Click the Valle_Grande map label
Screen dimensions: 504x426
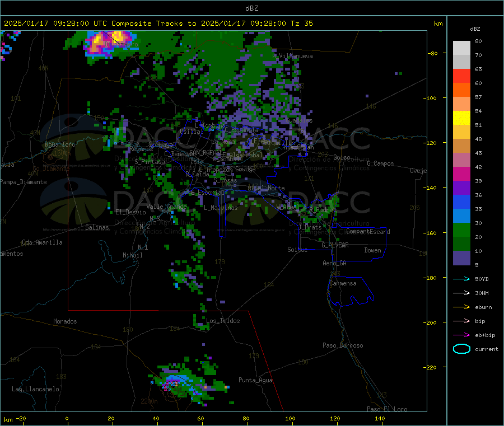pyautogui.click(x=166, y=207)
